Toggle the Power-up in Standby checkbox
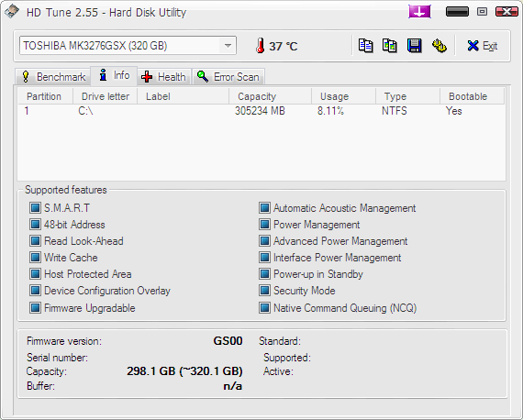The width and height of the screenshot is (523, 420). pos(264,274)
